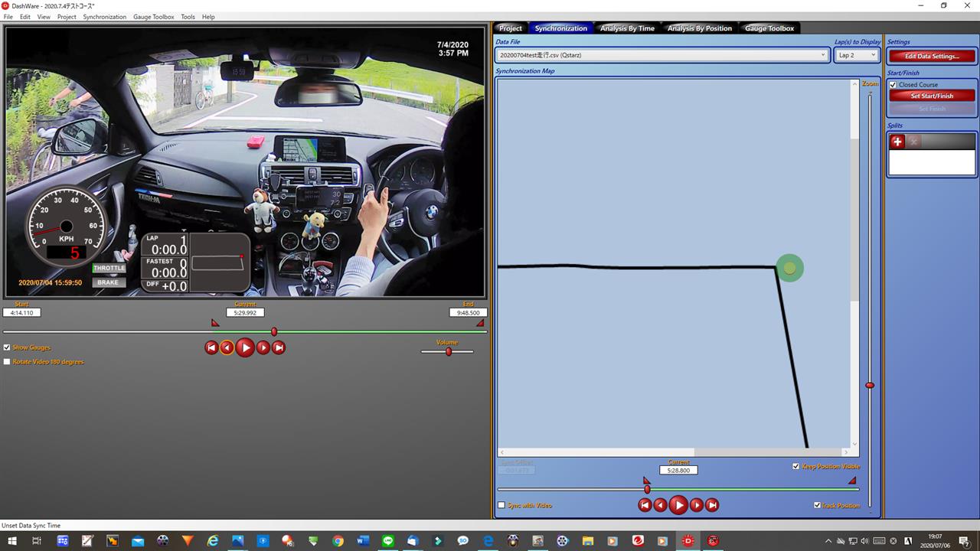Open the Edit menu

point(25,17)
